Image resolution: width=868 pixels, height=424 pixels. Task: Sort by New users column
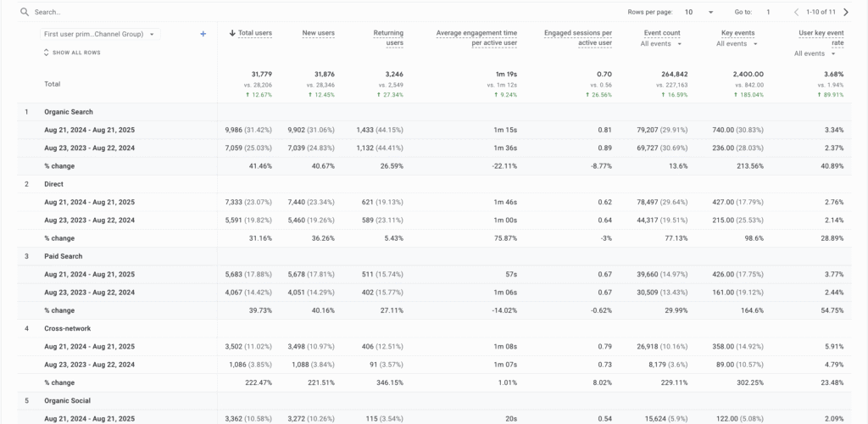(x=318, y=33)
